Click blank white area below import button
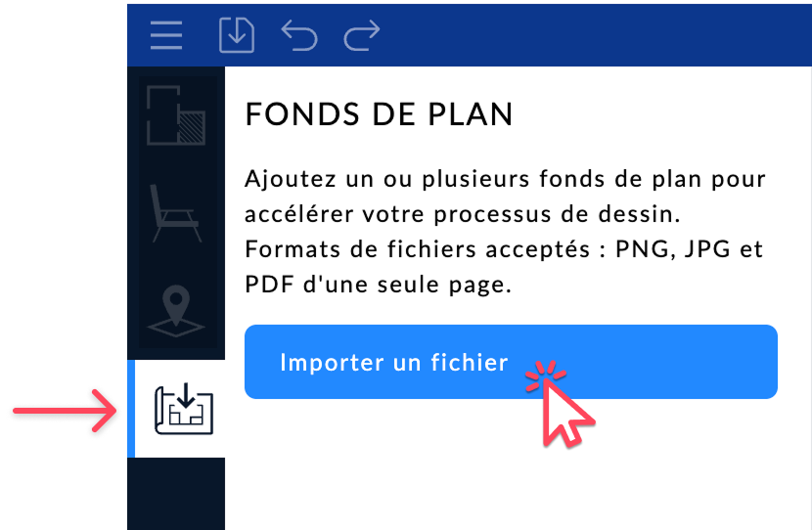The height and width of the screenshot is (530, 812). 509,469
